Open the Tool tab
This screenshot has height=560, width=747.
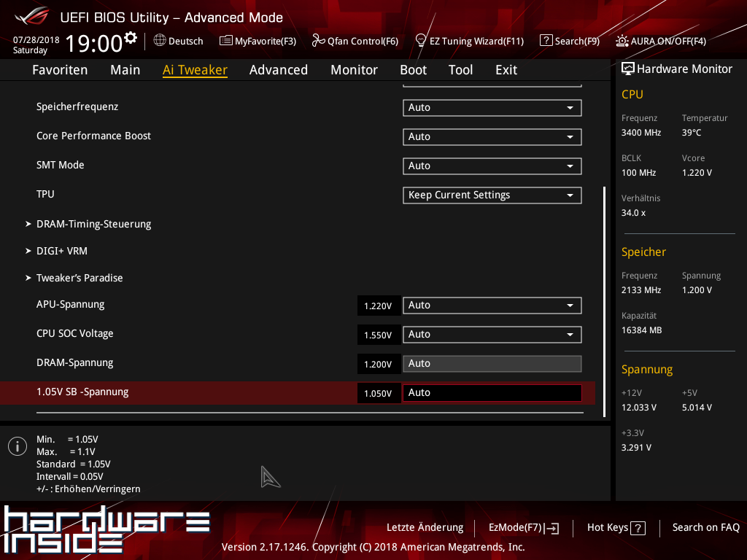461,70
